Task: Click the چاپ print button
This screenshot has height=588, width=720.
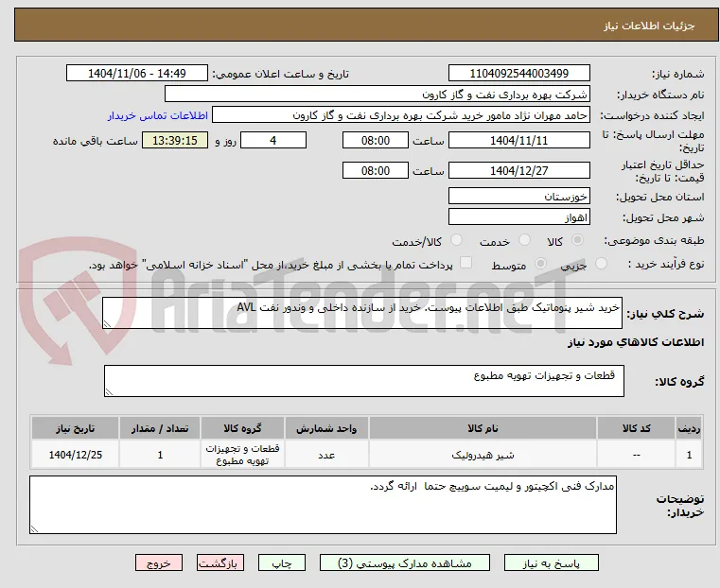Action: [x=282, y=563]
